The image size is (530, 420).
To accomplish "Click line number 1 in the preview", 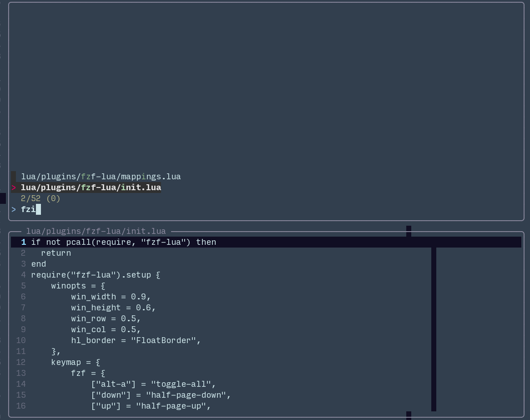I will pos(24,242).
